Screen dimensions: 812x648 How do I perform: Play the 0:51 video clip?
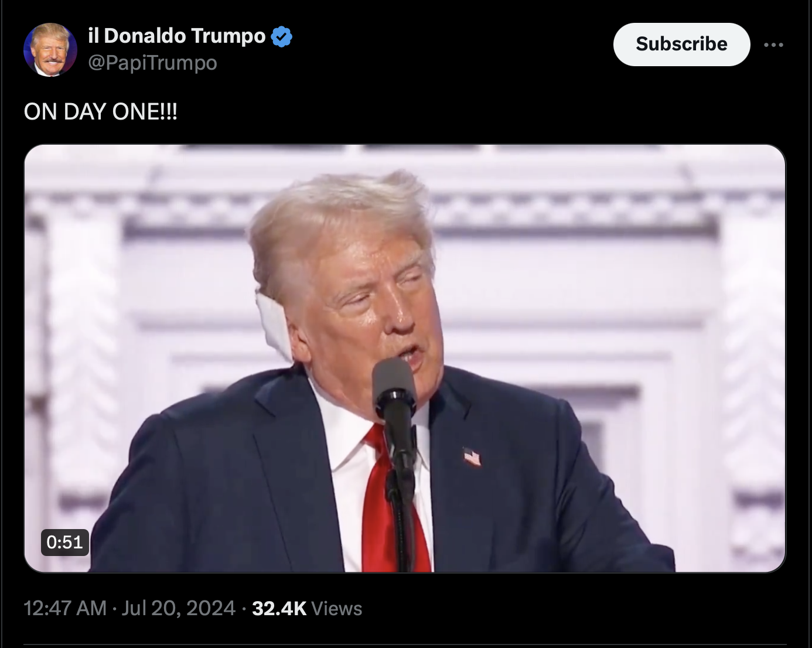coord(404,358)
